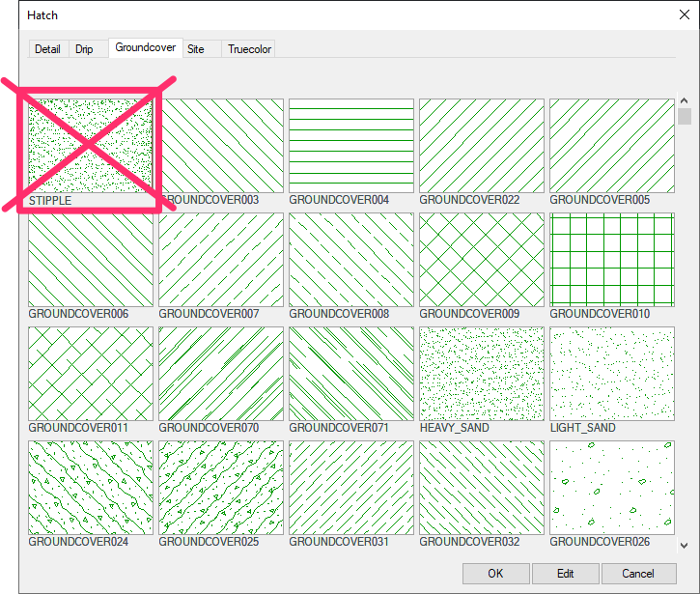Open the Truecolor tab
This screenshot has height=594, width=700.
click(249, 49)
